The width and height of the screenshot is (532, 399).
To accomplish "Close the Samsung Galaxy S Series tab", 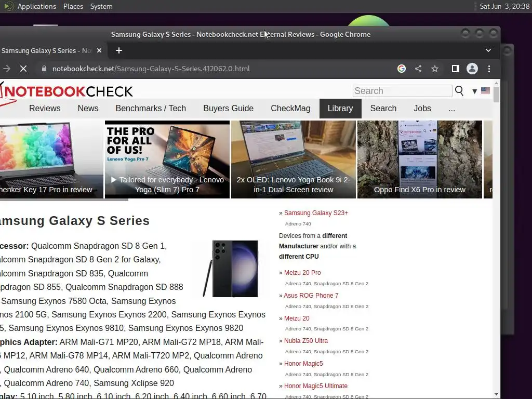I will coord(99,50).
